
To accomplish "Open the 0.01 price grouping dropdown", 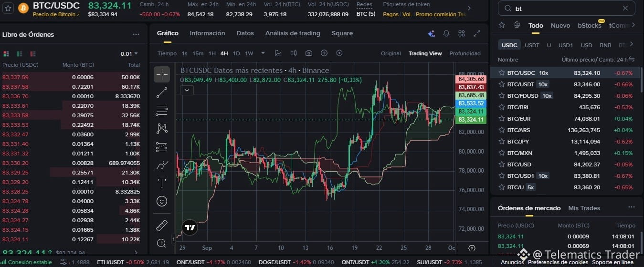I will [x=129, y=54].
